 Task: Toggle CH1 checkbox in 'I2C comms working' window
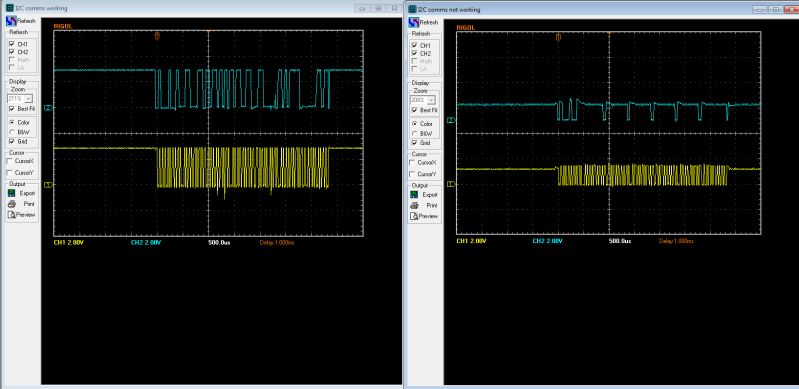[x=12, y=44]
